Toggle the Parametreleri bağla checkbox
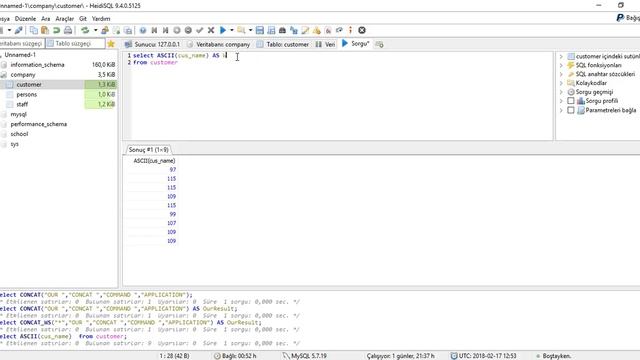Viewport: 640px width, 360px height. coord(571,110)
